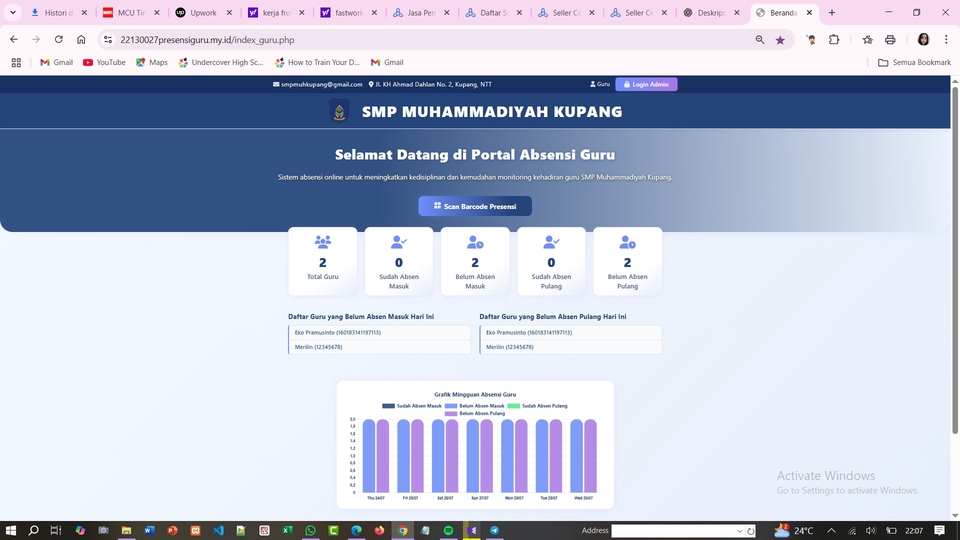This screenshot has height=540, width=960.
Task: Open the browser zoom magnifier icon
Action: pyautogui.click(x=760, y=40)
